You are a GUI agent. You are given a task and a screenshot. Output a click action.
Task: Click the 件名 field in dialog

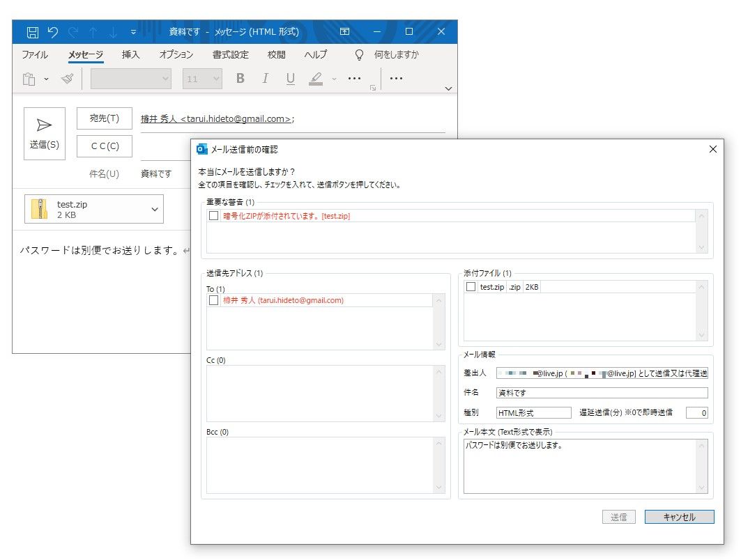(602, 393)
